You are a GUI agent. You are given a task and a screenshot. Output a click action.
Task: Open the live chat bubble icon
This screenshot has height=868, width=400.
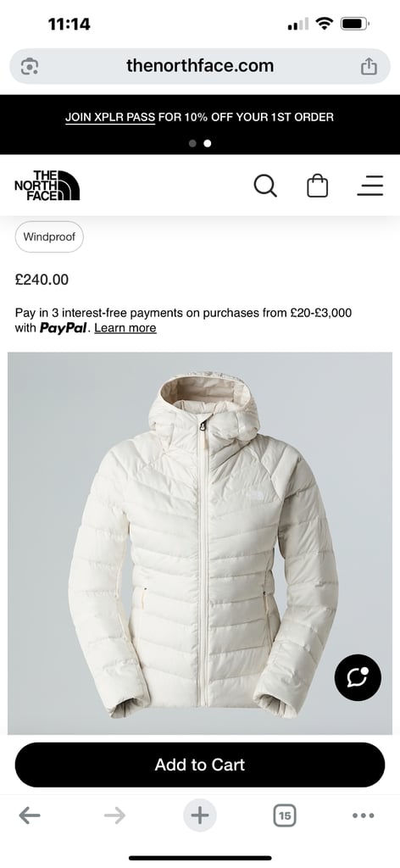tap(358, 677)
